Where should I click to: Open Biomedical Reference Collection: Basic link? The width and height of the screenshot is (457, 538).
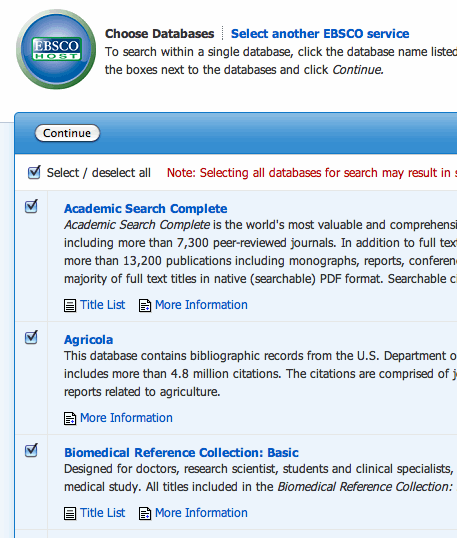pos(181,453)
